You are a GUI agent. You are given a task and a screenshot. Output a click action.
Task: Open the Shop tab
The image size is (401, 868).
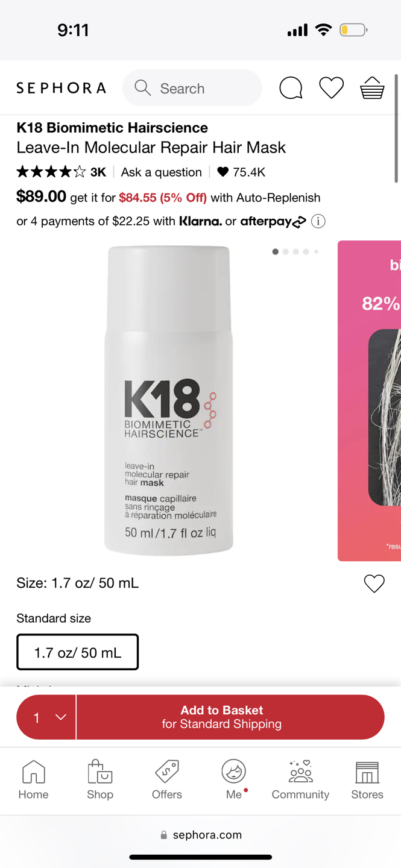click(100, 779)
